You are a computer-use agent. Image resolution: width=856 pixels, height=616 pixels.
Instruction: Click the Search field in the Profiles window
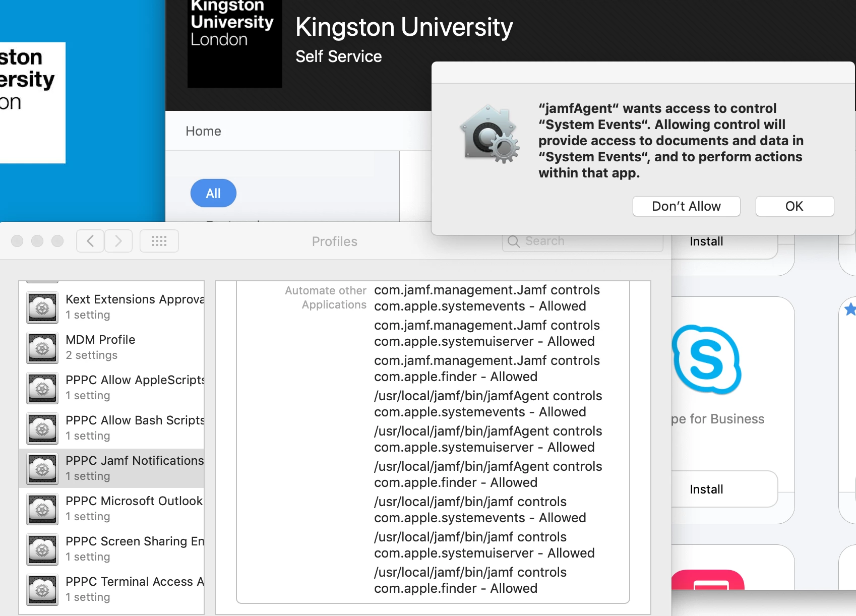pos(582,241)
